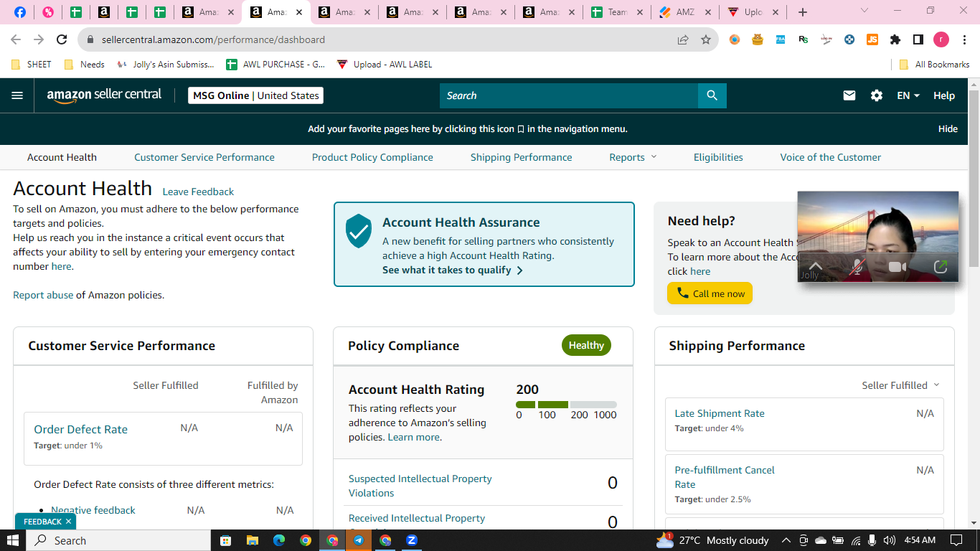Click the Learn more link
This screenshot has width=980, height=551.
pyautogui.click(x=414, y=437)
